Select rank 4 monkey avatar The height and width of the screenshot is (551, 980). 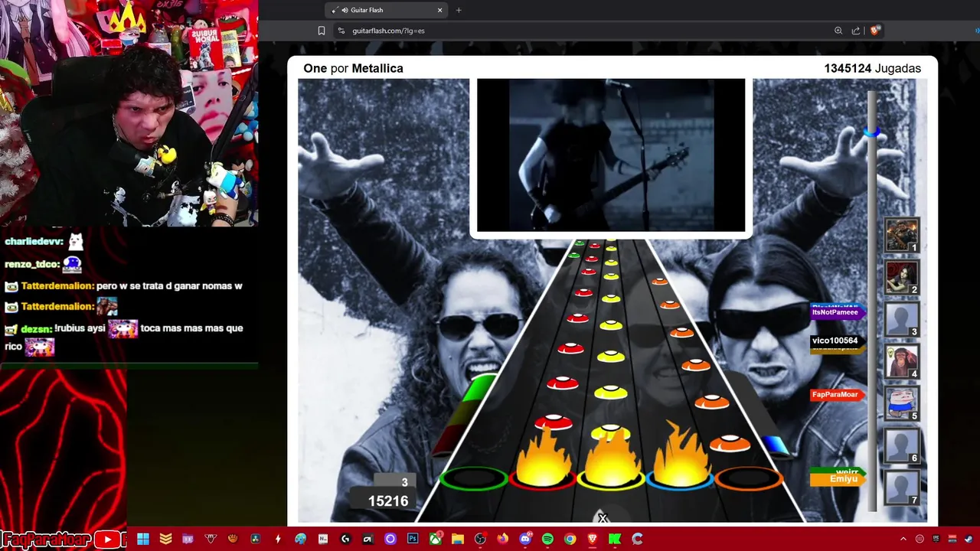[901, 361]
